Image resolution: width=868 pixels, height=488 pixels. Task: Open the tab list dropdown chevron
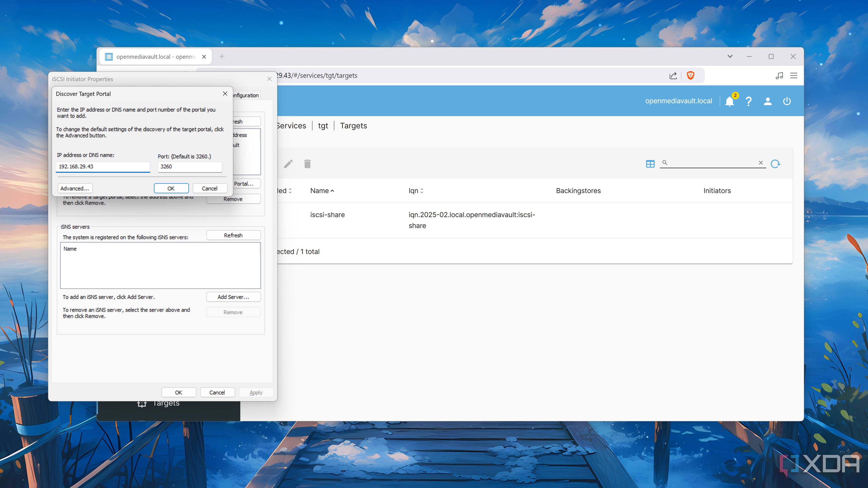point(730,56)
